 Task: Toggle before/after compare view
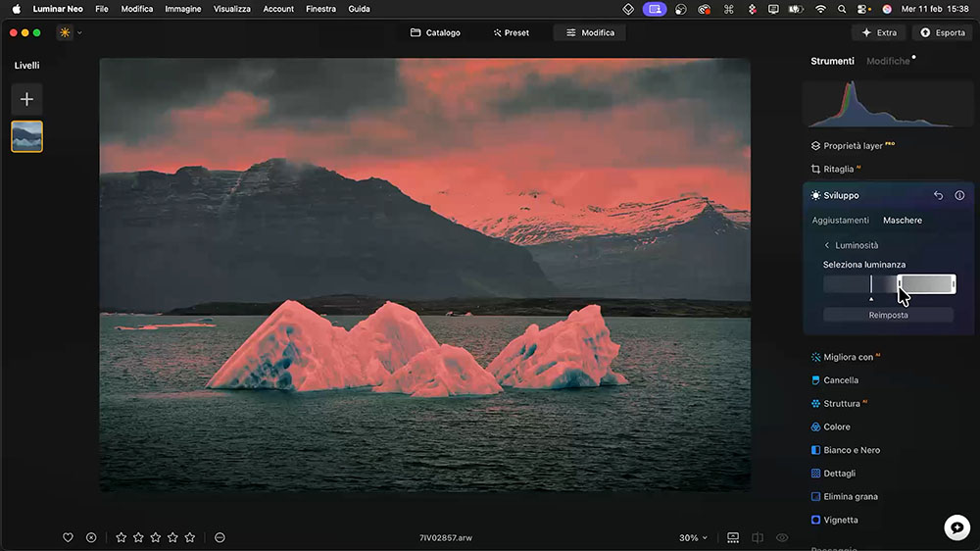point(758,538)
